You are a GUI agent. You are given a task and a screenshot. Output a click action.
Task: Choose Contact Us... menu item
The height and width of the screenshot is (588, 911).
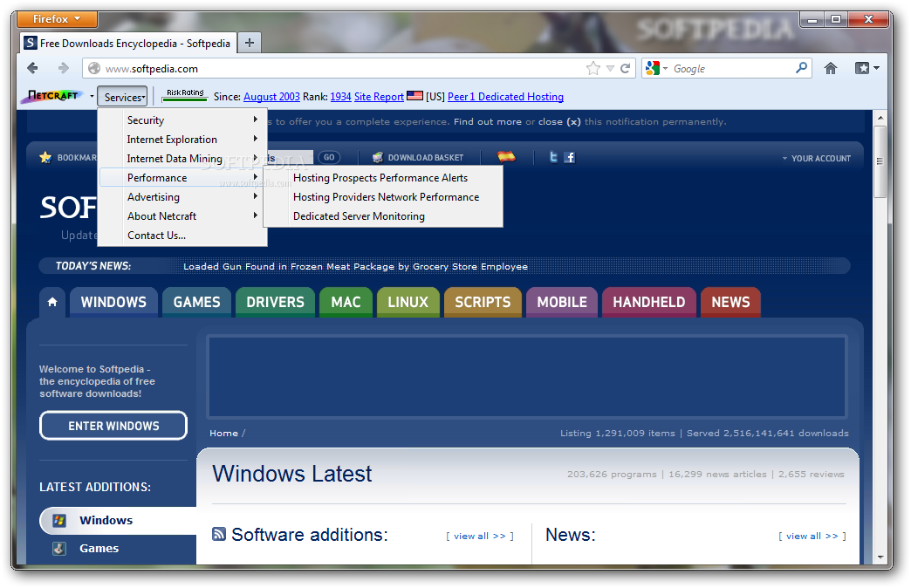coord(182,236)
